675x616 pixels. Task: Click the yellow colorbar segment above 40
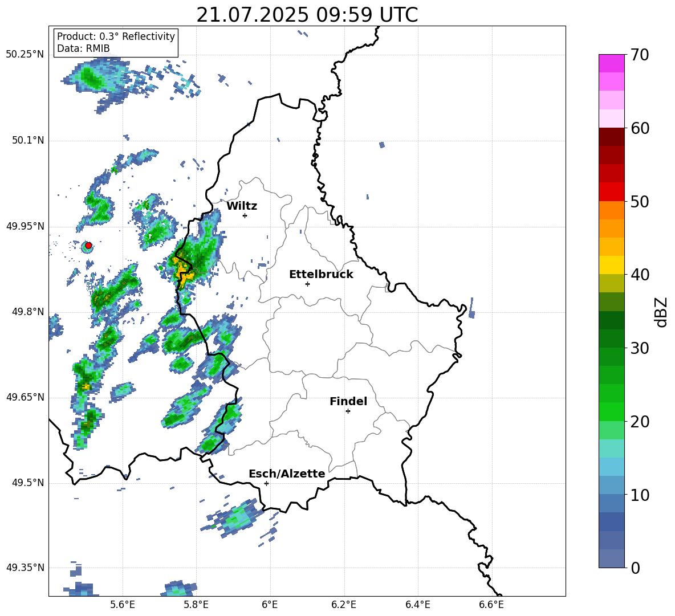point(612,265)
